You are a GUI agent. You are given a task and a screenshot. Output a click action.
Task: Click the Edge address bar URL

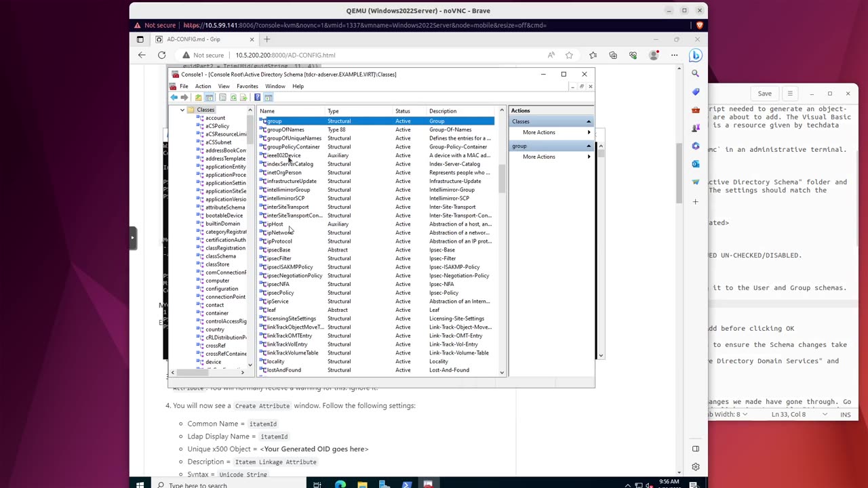pyautogui.click(x=285, y=55)
